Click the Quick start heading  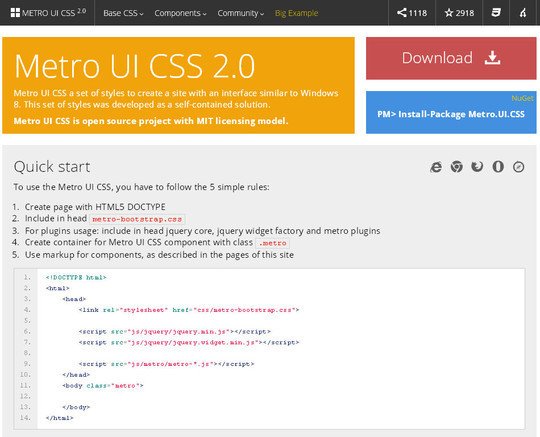[x=52, y=167]
